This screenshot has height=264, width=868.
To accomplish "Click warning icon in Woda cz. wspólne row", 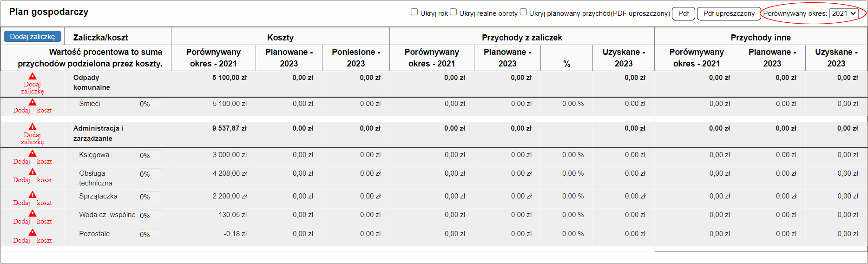I will click(33, 213).
